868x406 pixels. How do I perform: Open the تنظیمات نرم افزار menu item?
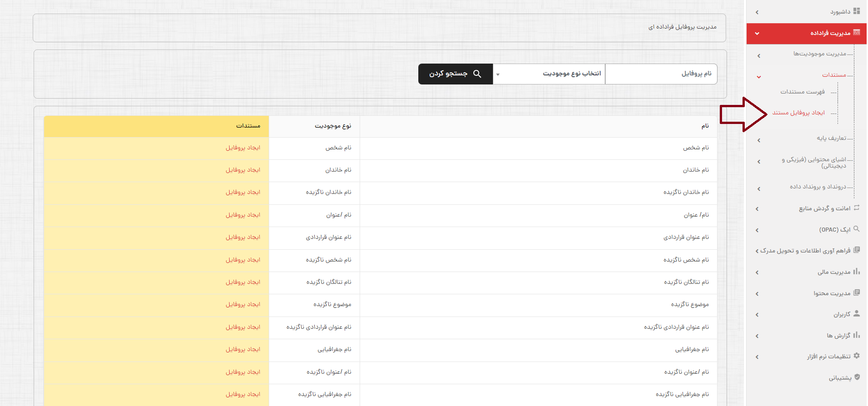(x=829, y=356)
